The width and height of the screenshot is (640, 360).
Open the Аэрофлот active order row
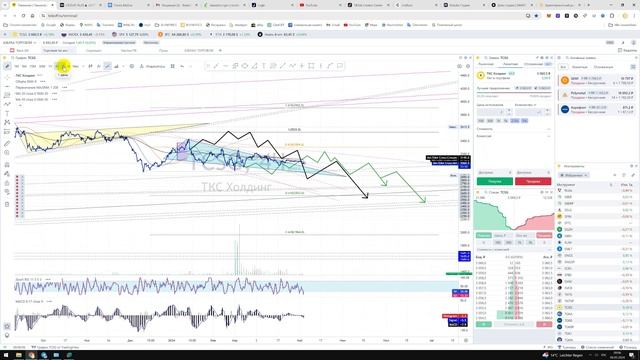[x=597, y=109]
